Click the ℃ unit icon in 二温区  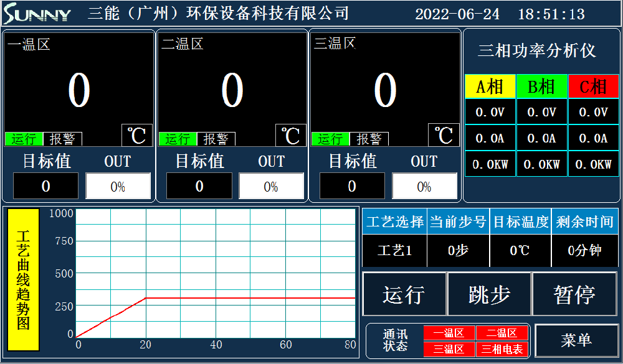tap(291, 135)
